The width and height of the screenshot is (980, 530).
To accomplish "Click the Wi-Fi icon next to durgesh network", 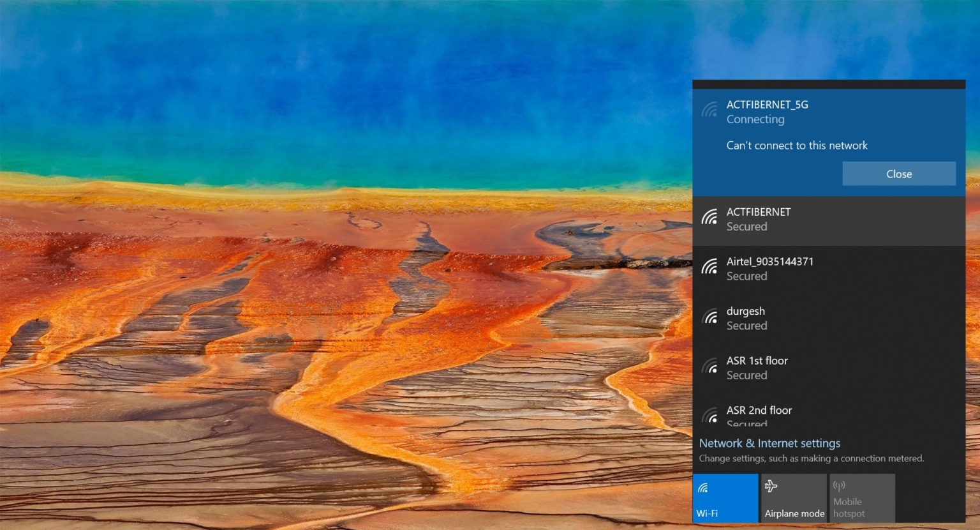I will coord(709,316).
